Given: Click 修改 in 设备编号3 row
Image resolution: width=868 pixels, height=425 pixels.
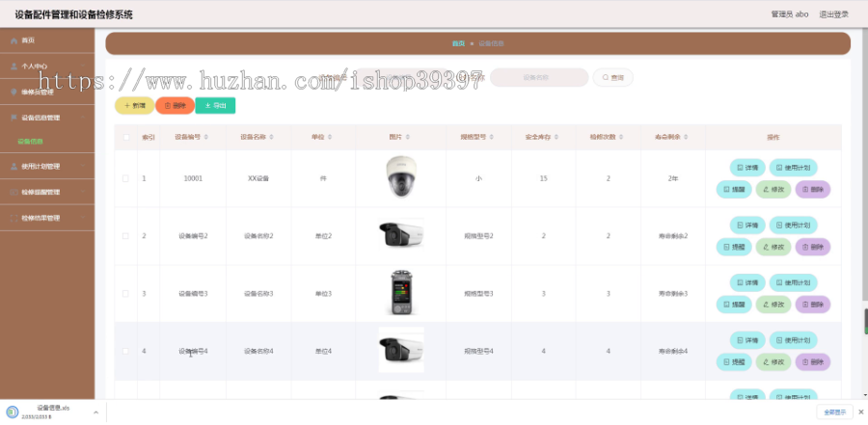Looking at the screenshot, I should [x=773, y=305].
